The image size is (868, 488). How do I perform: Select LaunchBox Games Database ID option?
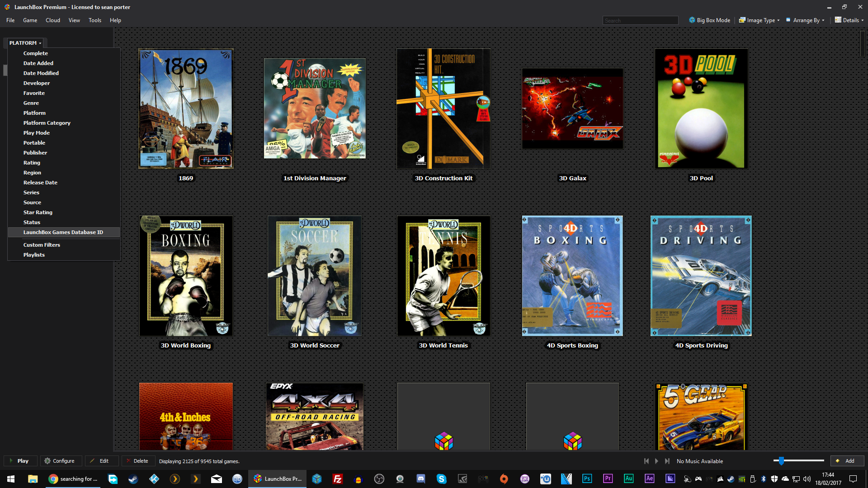[x=64, y=232]
